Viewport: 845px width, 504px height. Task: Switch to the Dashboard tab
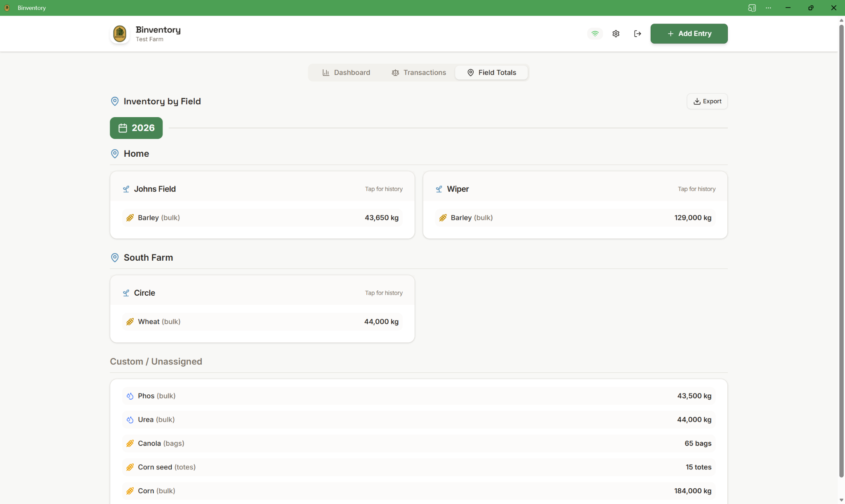(346, 72)
